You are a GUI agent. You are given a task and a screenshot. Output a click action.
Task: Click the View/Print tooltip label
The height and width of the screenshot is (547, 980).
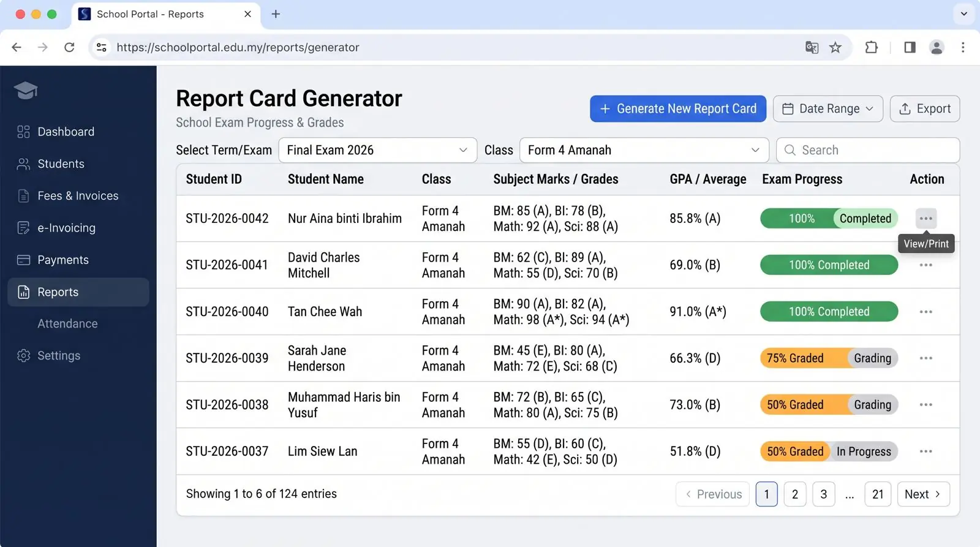click(925, 244)
